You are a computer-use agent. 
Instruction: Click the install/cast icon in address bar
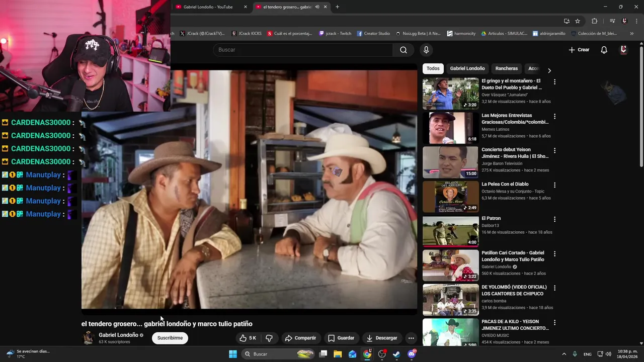pos(567,21)
